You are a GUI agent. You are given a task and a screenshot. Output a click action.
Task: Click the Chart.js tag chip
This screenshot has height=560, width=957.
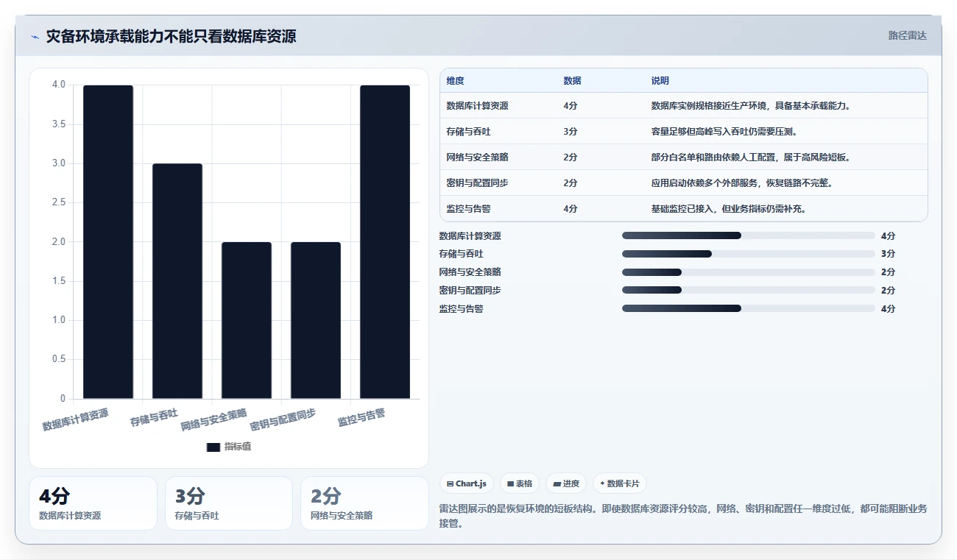pyautogui.click(x=467, y=483)
